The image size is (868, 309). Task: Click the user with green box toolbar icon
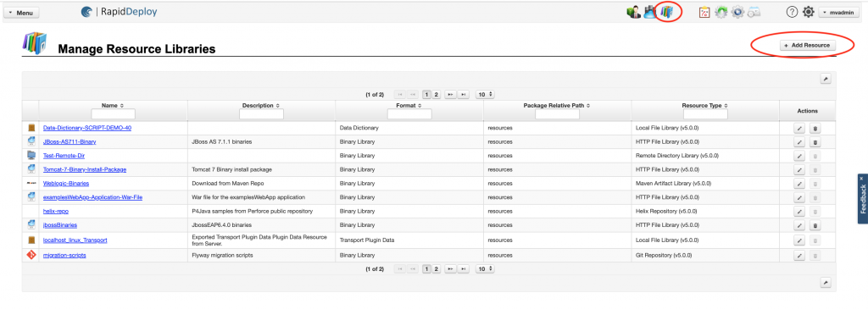[634, 12]
